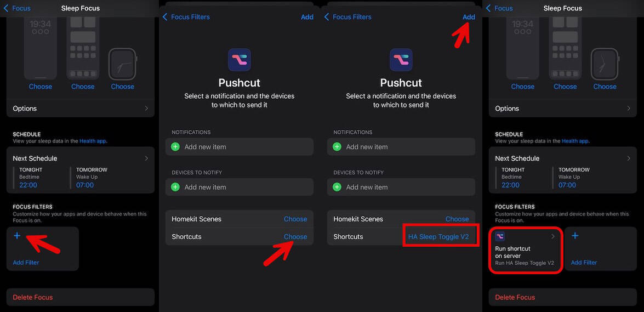Tap Pushcut logo on screen showing HA Sleep Toggle V2
644x312 pixels.
pos(401,60)
